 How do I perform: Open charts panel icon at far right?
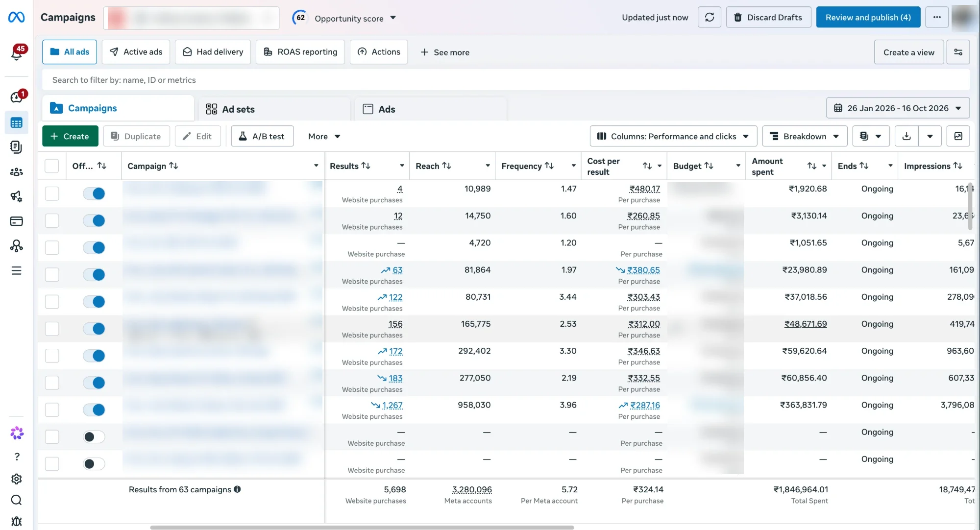click(x=958, y=136)
